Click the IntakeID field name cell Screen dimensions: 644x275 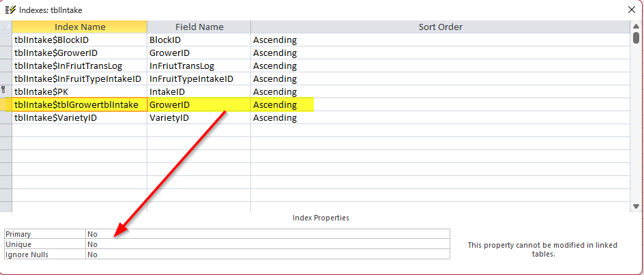199,91
